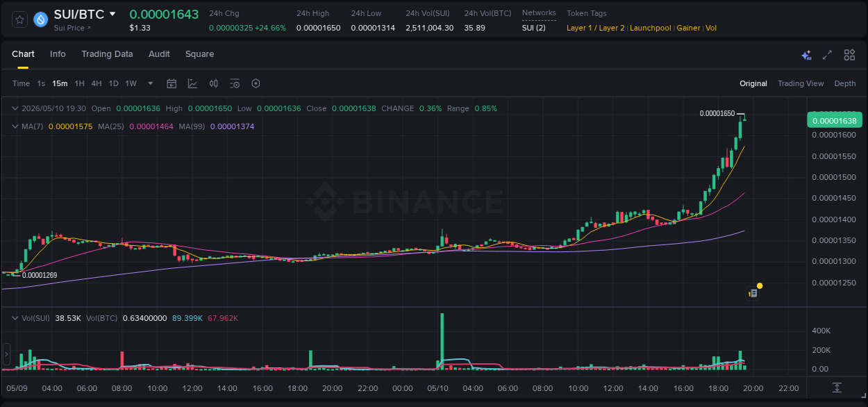Reset chart scale with bottom-right icon
The height and width of the screenshot is (407, 868).
(x=837, y=388)
